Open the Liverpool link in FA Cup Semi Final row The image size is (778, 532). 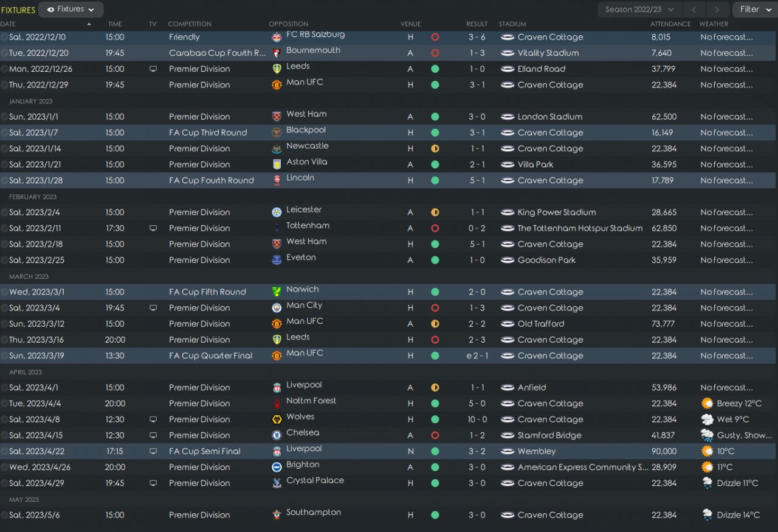point(304,449)
